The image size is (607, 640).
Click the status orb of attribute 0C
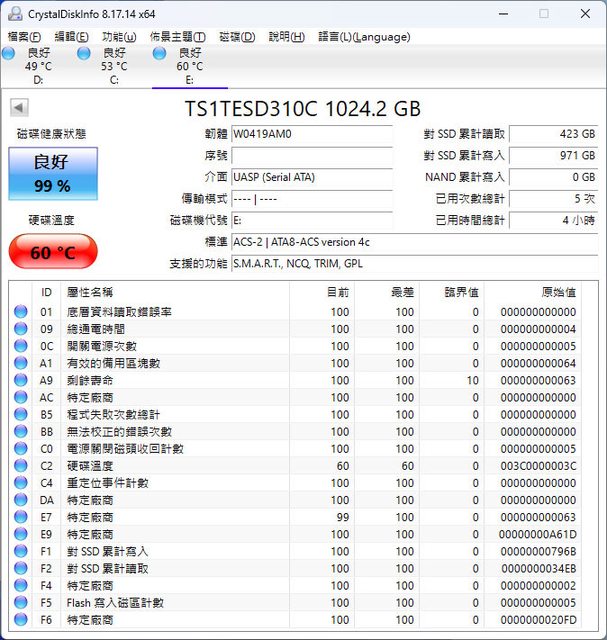pos(21,346)
